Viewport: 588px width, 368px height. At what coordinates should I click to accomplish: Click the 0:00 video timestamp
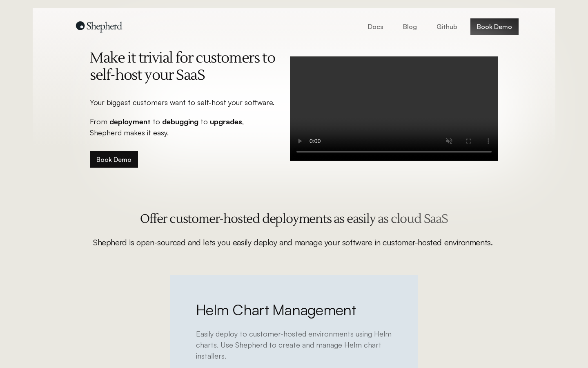(315, 141)
